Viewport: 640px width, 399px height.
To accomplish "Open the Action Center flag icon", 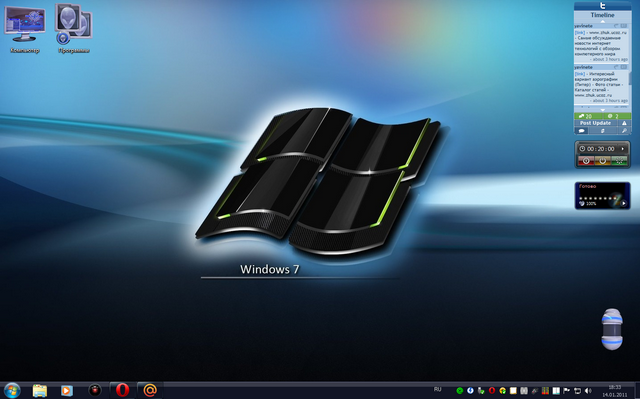I will pyautogui.click(x=567, y=391).
